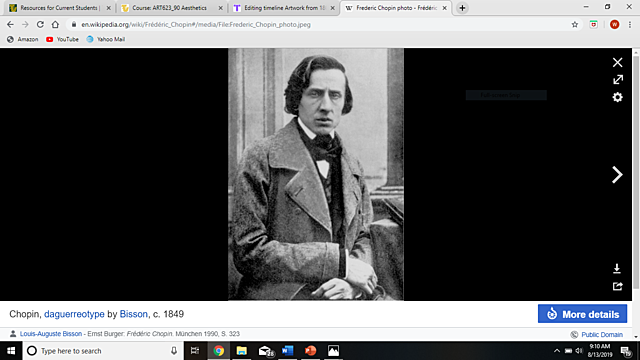640x360 pixels.
Task: Reload the current page
Action: (40, 24)
